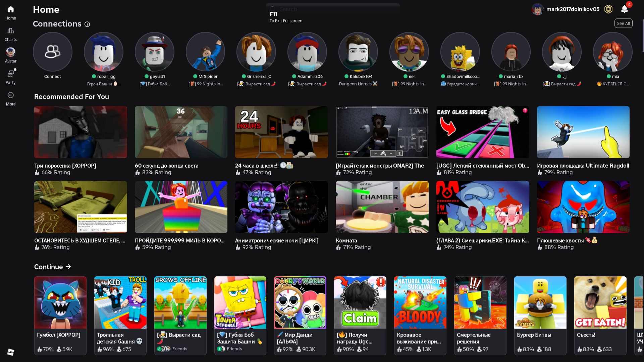Open the worst hotel game thumbnail

point(80,207)
